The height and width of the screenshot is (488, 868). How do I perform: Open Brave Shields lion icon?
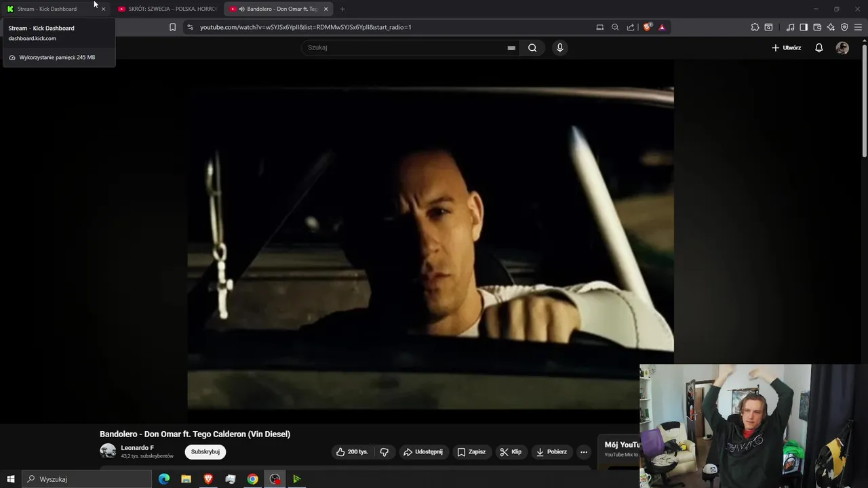[x=647, y=27]
